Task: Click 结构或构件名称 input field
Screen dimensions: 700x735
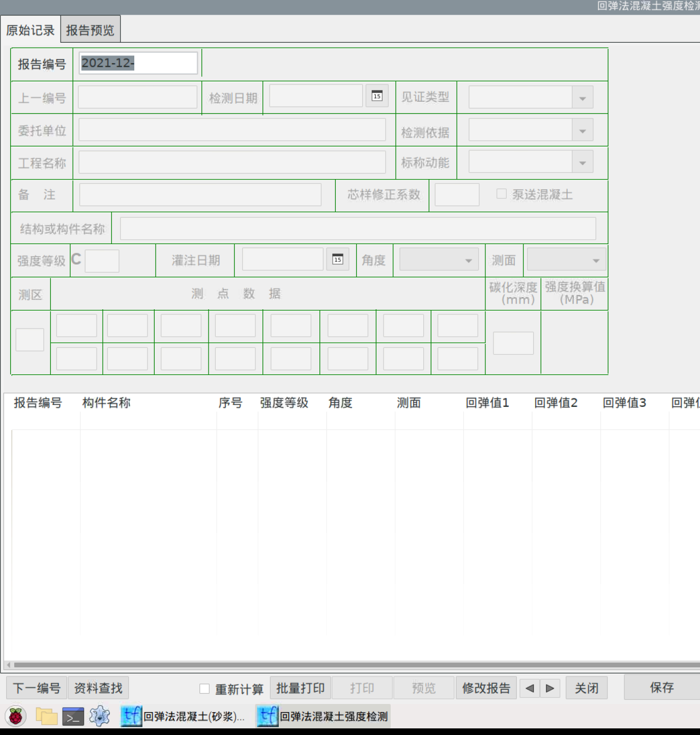Action: coord(358,228)
